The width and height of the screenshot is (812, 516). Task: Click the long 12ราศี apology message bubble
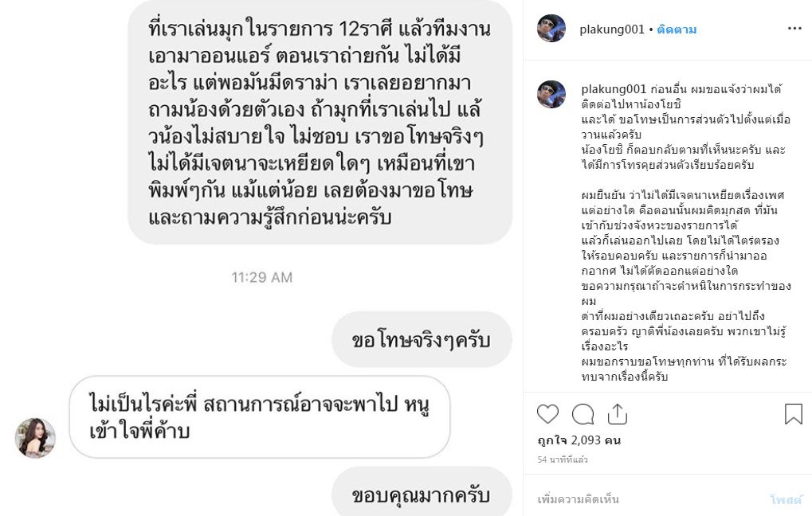[x=320, y=122]
